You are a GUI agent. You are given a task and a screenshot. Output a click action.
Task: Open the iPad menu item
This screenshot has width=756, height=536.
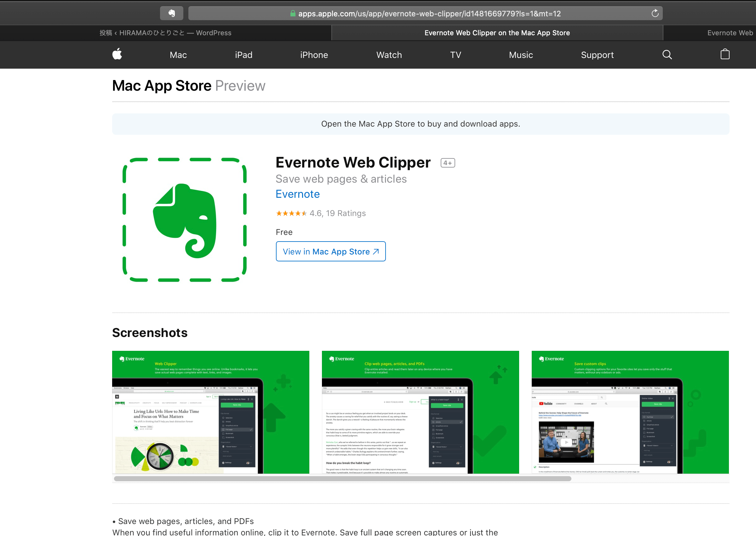243,55
